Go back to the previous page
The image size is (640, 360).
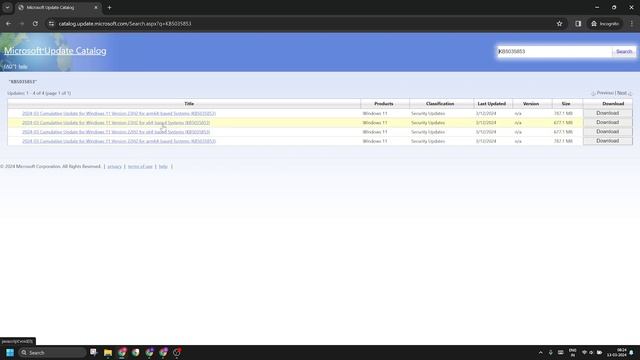click(x=8, y=24)
